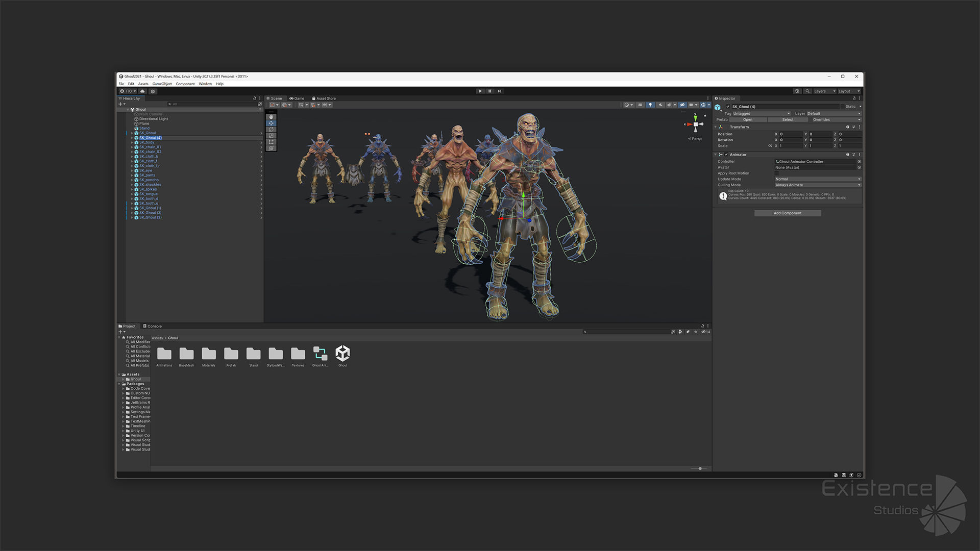Toggle Gizmos visibility button
The image size is (980, 551).
coord(703,105)
